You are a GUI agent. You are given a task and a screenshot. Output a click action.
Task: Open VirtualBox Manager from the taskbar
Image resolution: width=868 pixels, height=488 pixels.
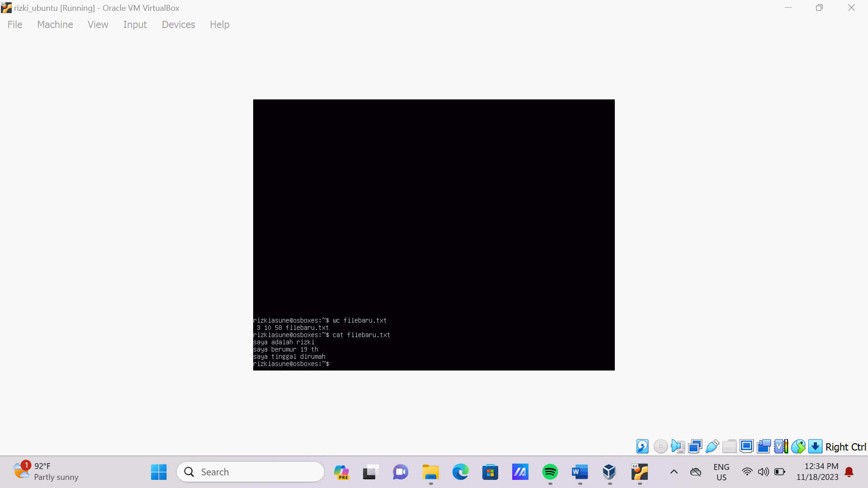point(609,472)
